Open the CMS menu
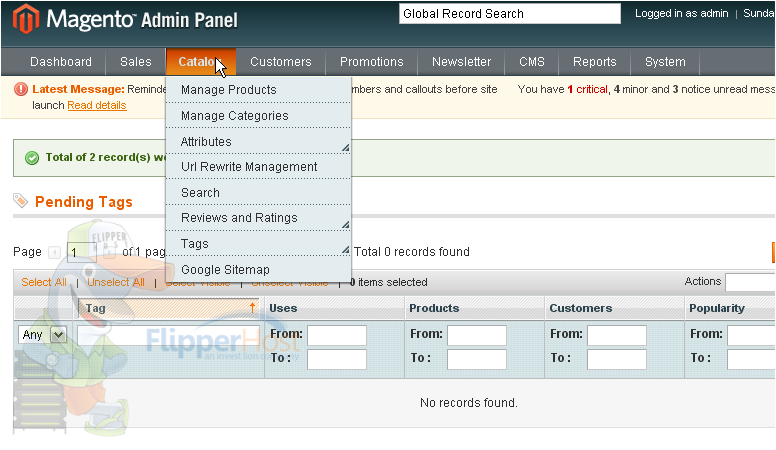The height and width of the screenshot is (450, 776). coord(532,62)
